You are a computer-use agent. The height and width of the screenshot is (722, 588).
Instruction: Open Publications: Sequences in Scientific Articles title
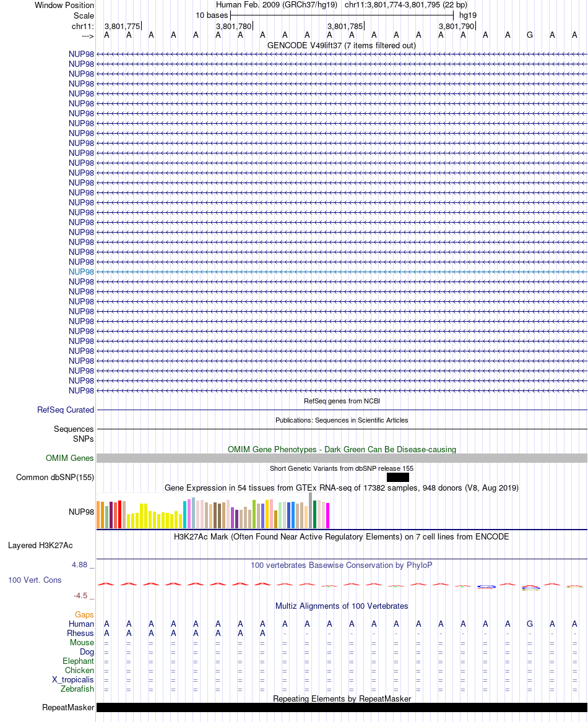coord(342,421)
